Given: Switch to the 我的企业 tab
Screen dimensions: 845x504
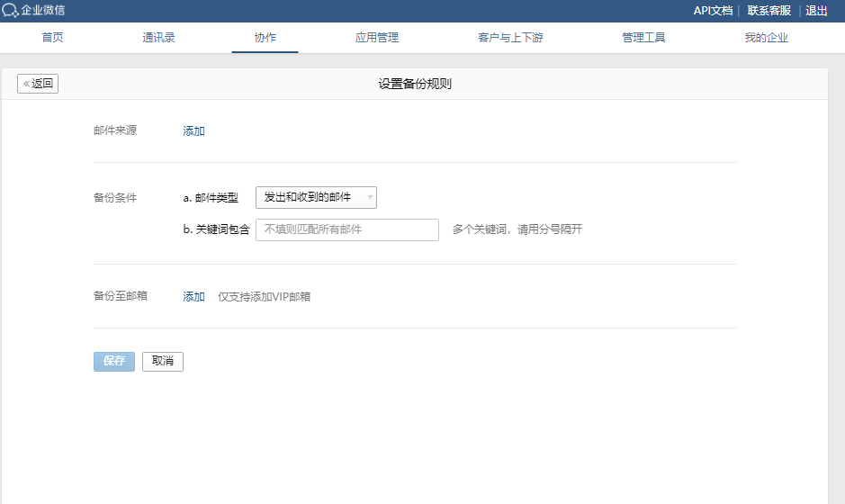Looking at the screenshot, I should (766, 38).
